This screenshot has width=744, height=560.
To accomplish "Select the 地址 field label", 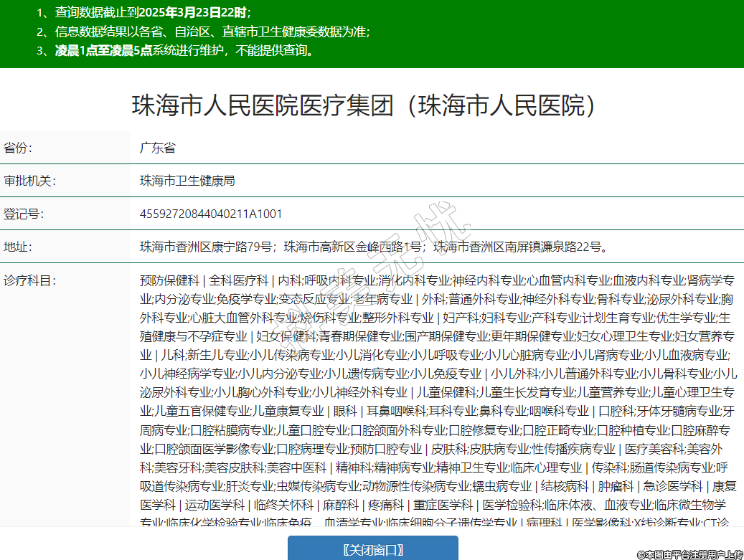I will coord(19,247).
